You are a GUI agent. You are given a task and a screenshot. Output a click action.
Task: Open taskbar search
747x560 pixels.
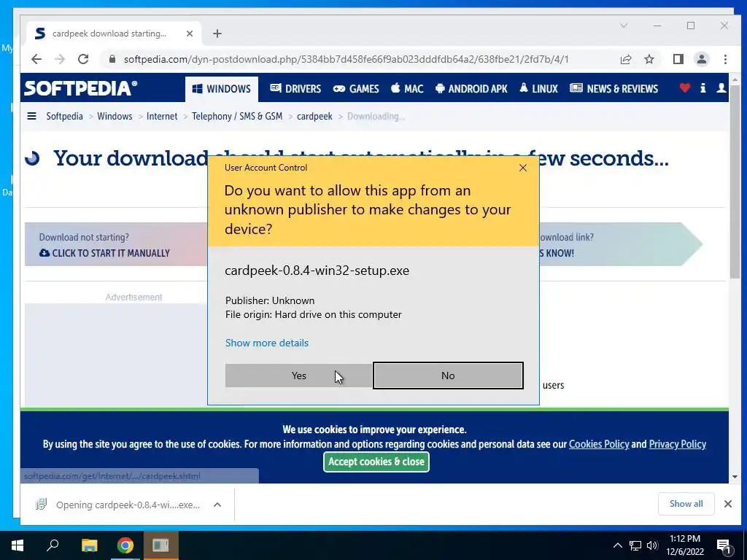pos(53,545)
